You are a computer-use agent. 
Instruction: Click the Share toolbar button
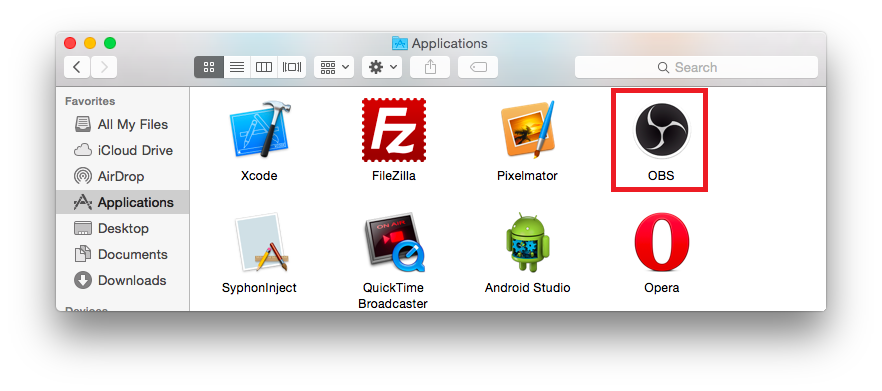[x=430, y=68]
